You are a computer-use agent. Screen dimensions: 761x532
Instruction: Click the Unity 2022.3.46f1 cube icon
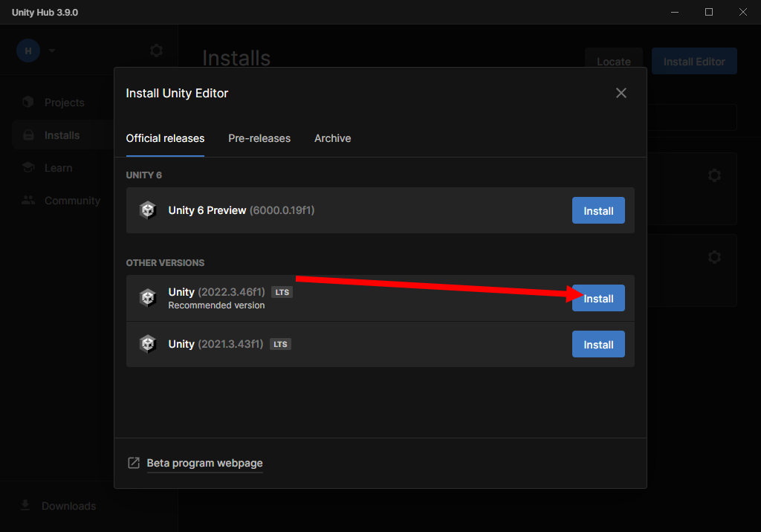pos(148,297)
